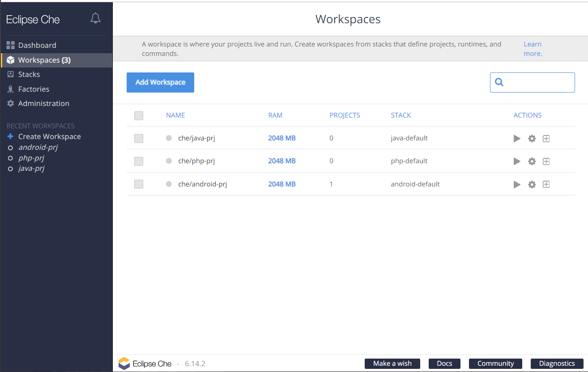Viewport: 588px width, 372px height.
Task: Click android-prj recent workspace status circle
Action: (x=10, y=148)
